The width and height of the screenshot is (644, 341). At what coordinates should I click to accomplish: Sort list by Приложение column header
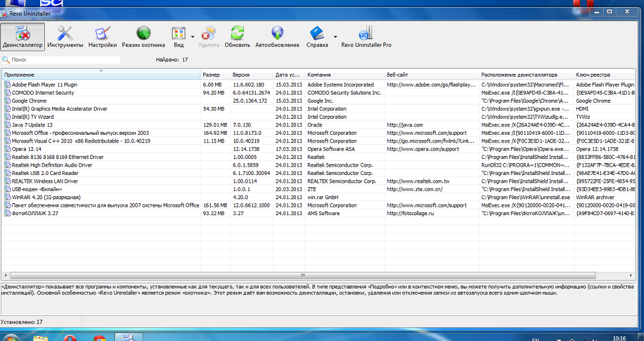(x=100, y=75)
